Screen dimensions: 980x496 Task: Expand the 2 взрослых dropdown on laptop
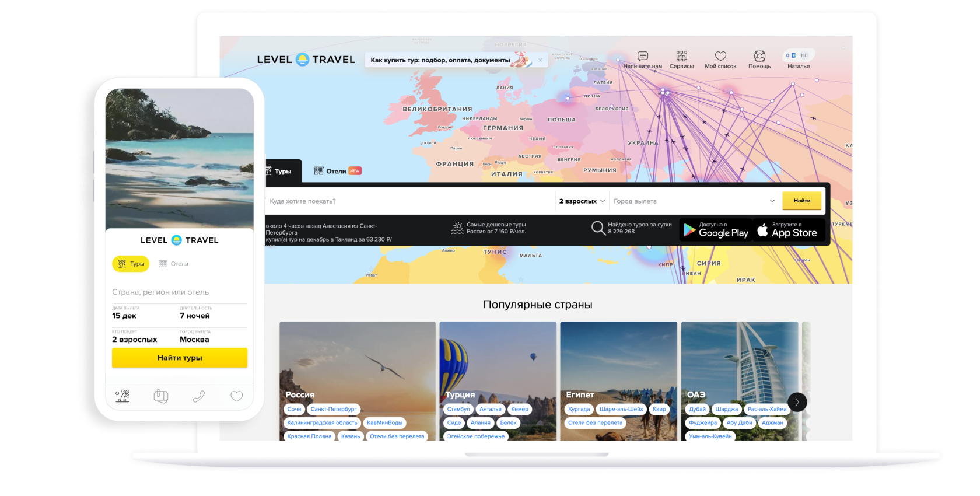coord(582,201)
